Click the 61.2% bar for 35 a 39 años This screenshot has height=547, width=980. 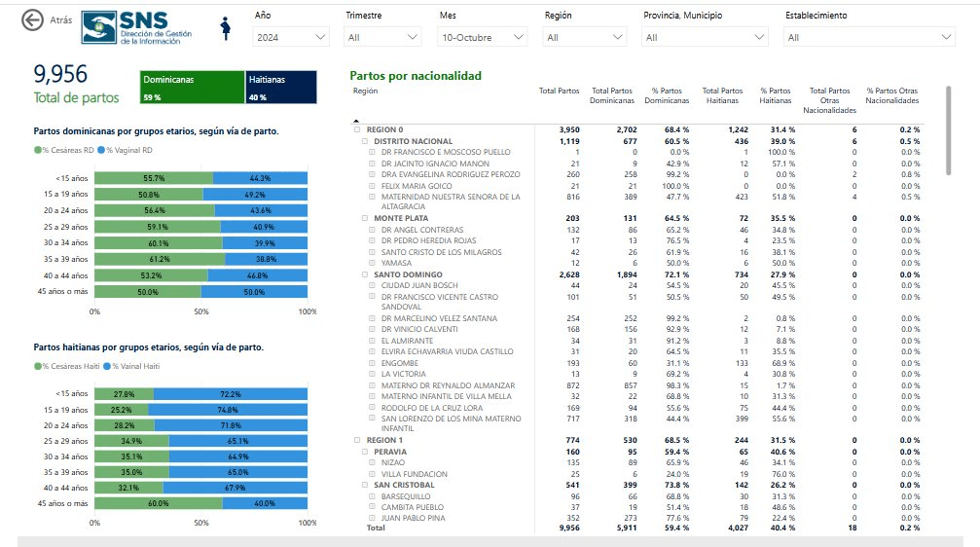[x=160, y=259]
